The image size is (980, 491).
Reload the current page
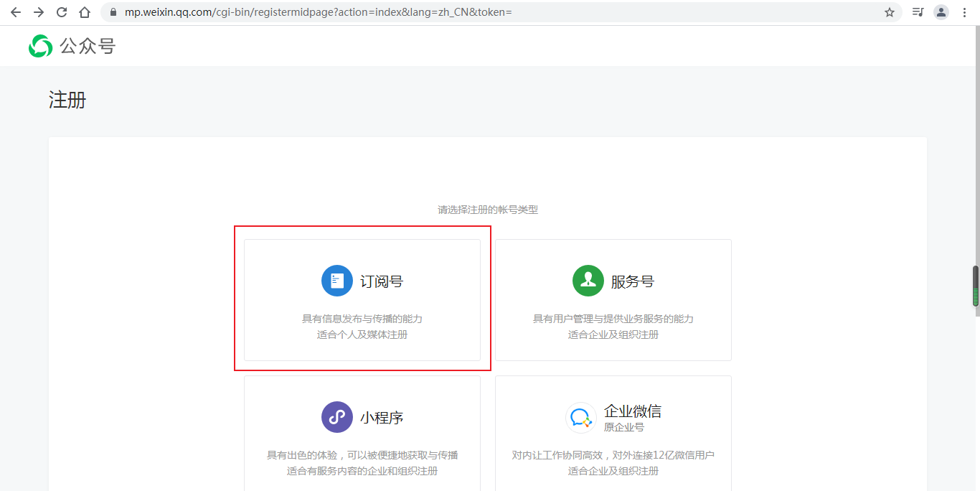click(62, 12)
